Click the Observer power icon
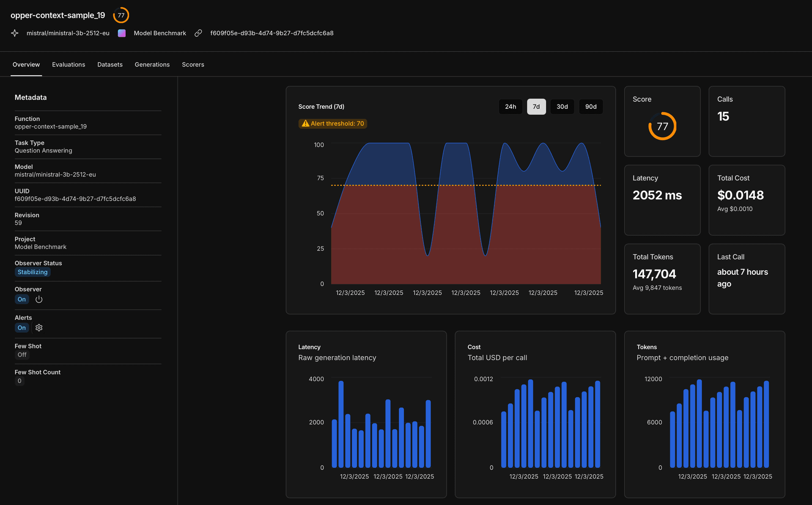 click(39, 299)
